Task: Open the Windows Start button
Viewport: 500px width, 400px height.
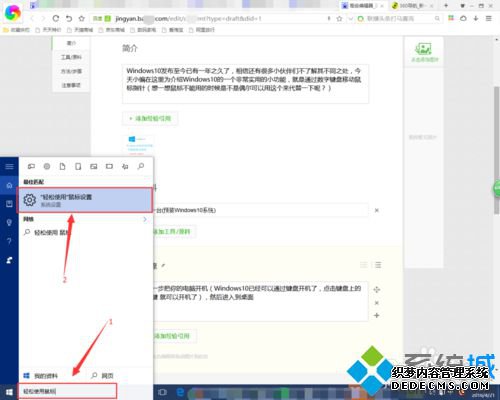Action: [x=9, y=392]
